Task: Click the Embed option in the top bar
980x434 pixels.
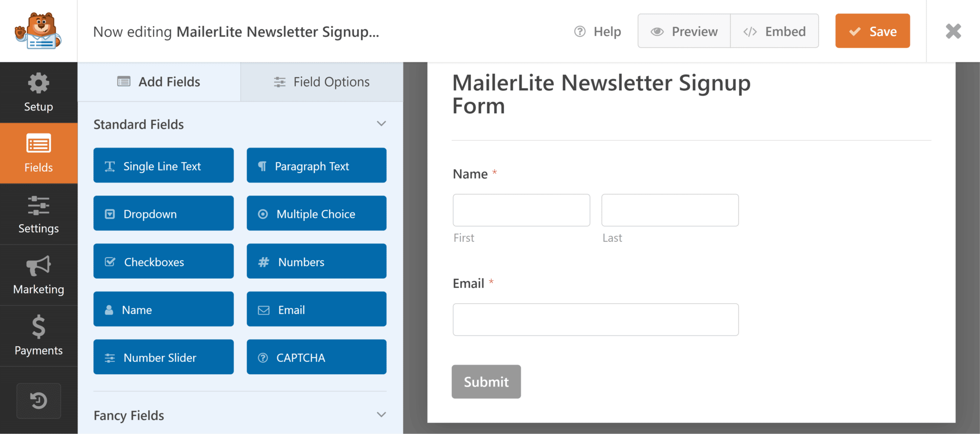Action: pyautogui.click(x=774, y=31)
